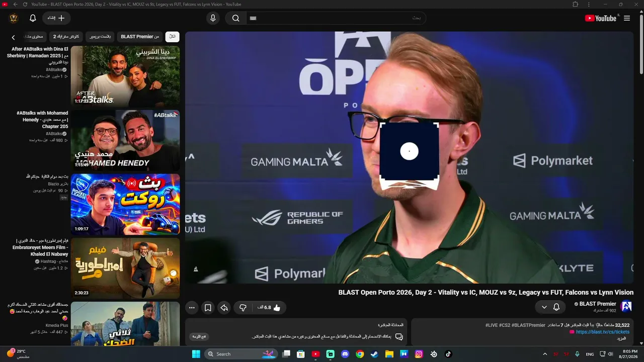This screenshot has height=362, width=644.
Task: Click the "#ABtalks with Mohamed Henedy" title
Action: click(x=42, y=120)
